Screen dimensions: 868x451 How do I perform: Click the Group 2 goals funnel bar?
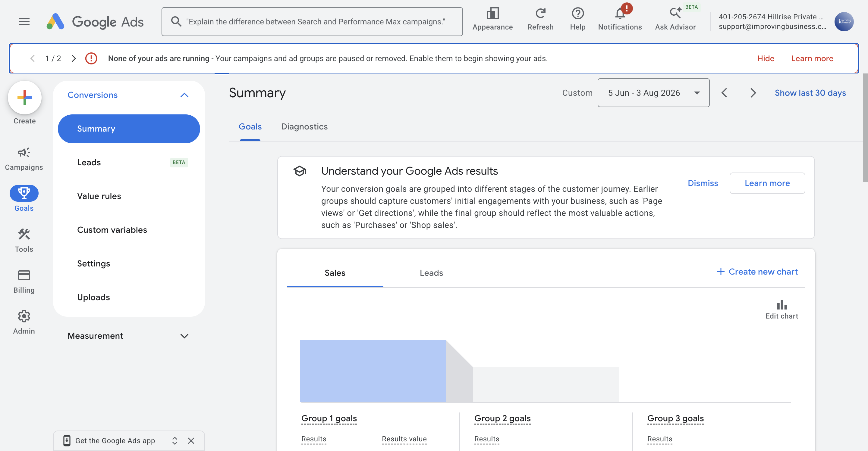[546, 384]
